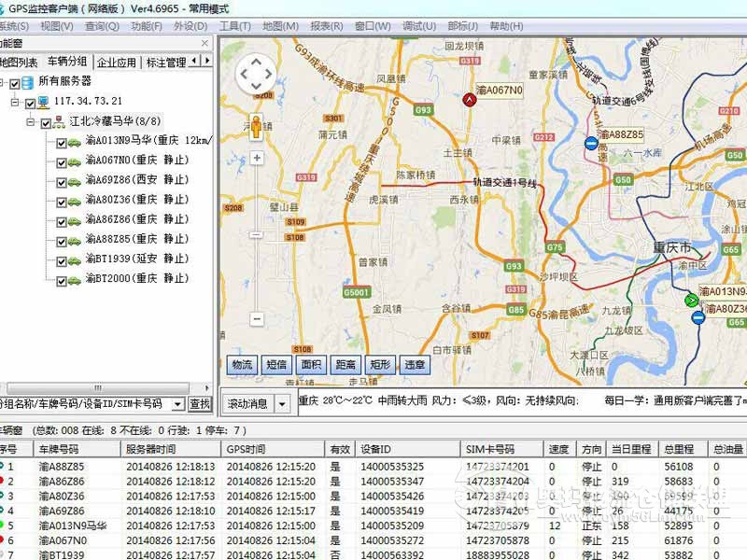Image resolution: width=747 pixels, height=560 pixels.
Task: Click the tree panel horizontal scrollbar
Action: (98, 387)
